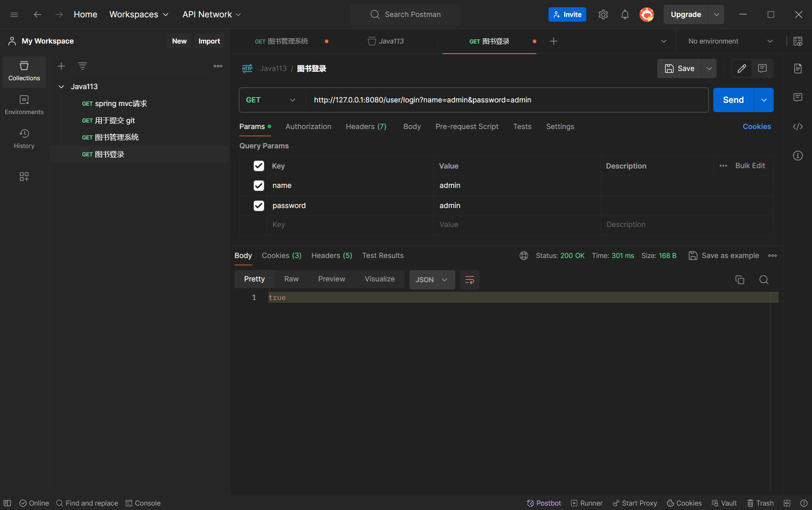Open the environment quick look icon
Image resolution: width=812 pixels, height=510 pixels.
pos(798,41)
